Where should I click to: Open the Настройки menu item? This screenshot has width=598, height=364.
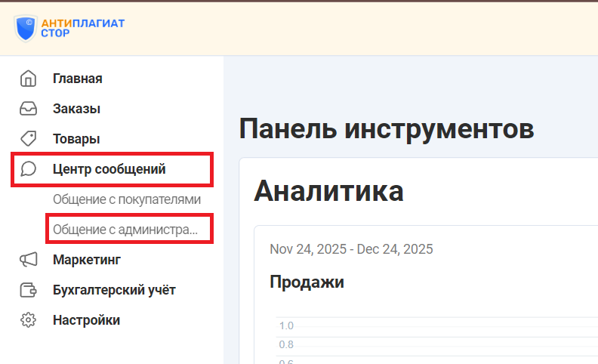(x=86, y=320)
